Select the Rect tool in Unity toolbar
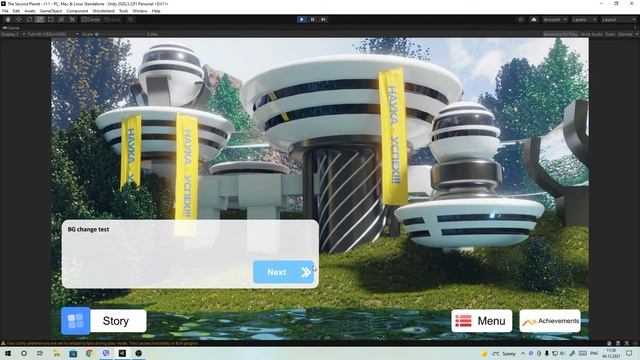Viewport: 640px width, 360px height. [x=51, y=19]
